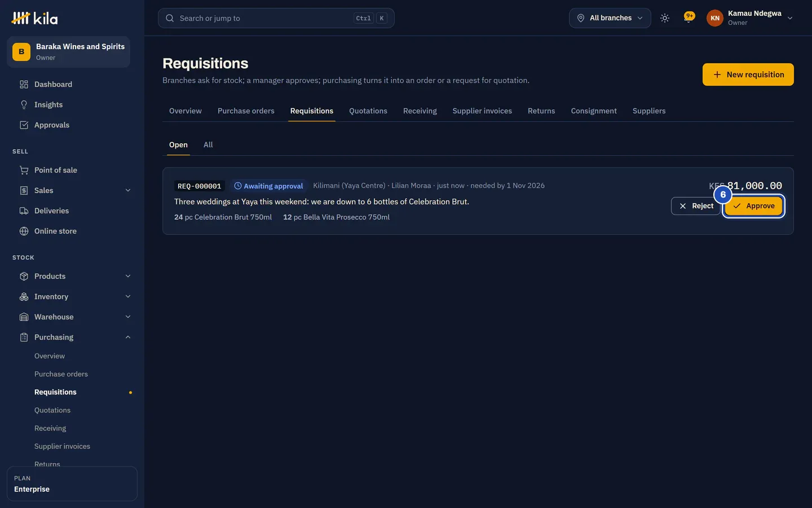The width and height of the screenshot is (812, 508).
Task: Go to the Suppliers tab
Action: coord(649,111)
